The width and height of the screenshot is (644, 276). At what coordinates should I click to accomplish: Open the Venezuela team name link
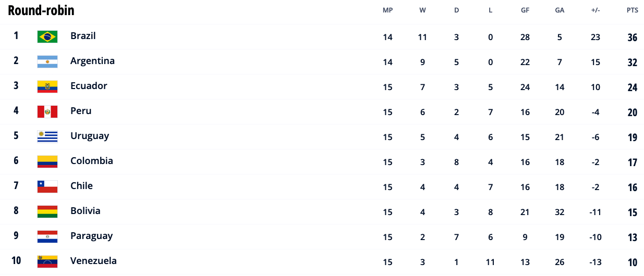click(94, 261)
